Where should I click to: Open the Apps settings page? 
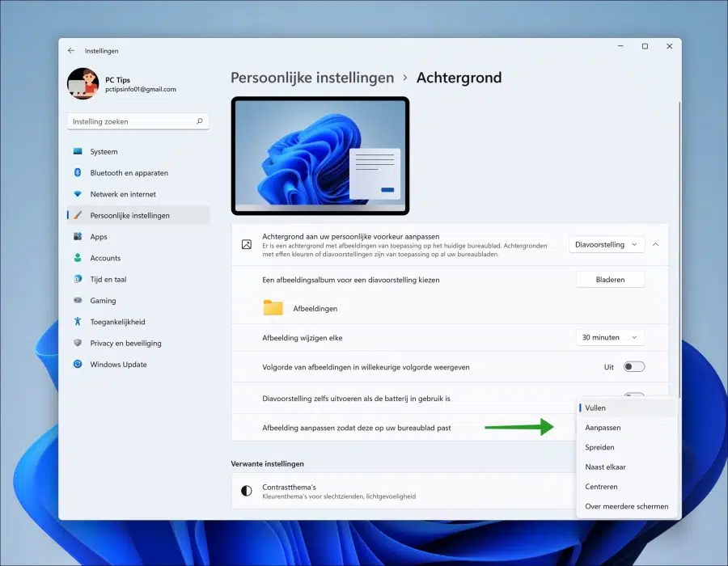138,237
